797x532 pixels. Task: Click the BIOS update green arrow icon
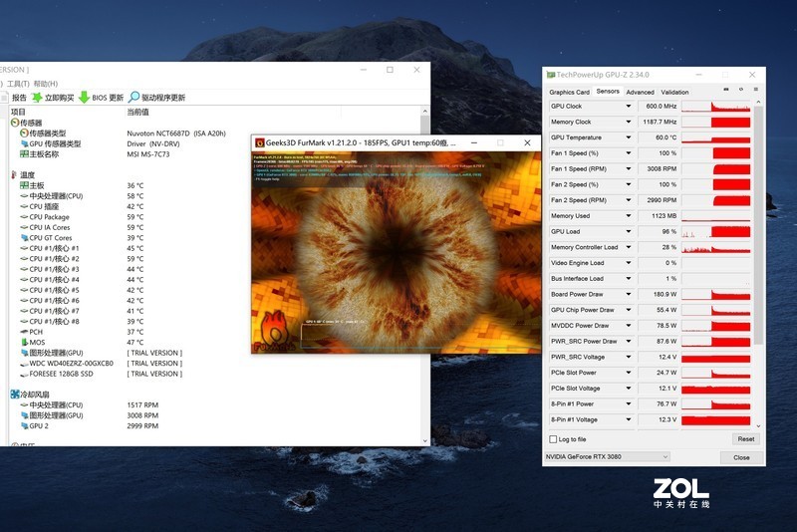(x=84, y=98)
